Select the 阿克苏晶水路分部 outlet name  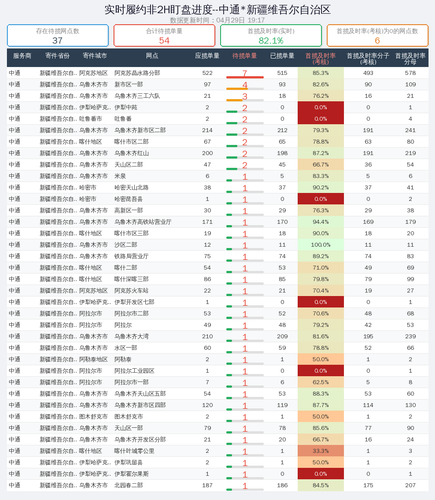coord(137,73)
